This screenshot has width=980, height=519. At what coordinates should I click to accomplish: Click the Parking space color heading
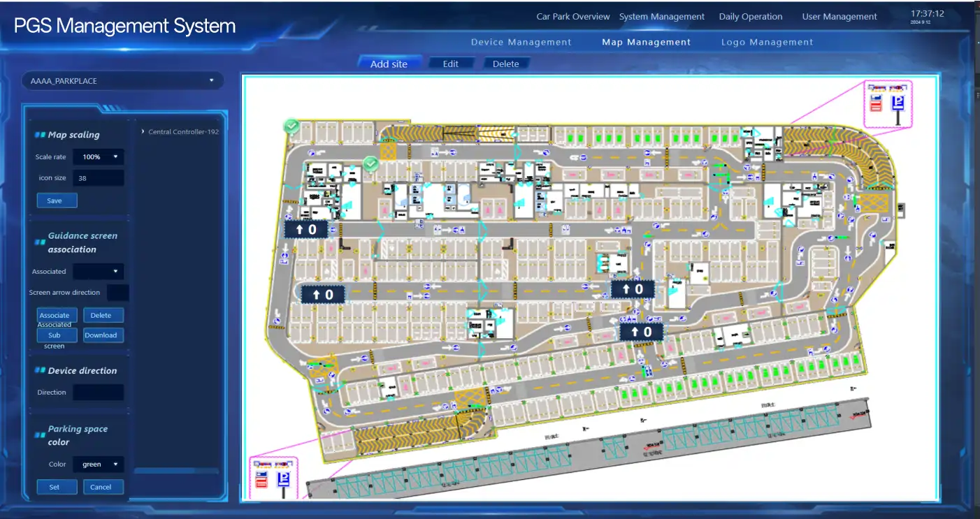tap(78, 435)
